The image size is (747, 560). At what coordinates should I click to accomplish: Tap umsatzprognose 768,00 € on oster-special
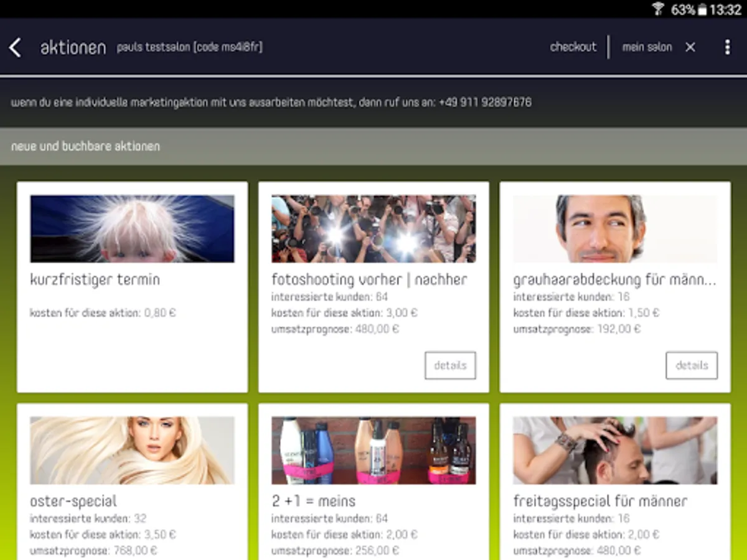tap(93, 551)
